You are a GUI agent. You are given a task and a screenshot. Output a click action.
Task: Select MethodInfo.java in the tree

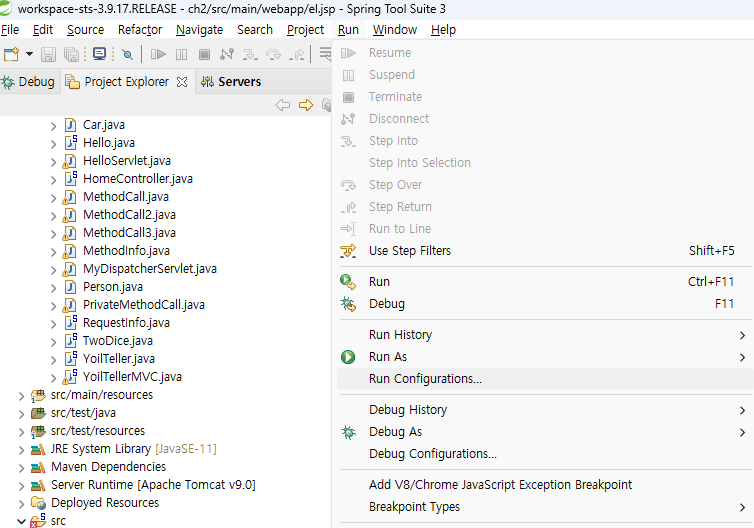[x=126, y=251]
